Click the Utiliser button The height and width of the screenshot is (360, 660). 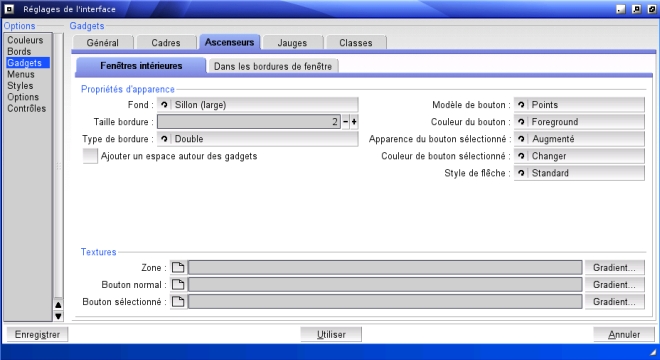click(331, 334)
